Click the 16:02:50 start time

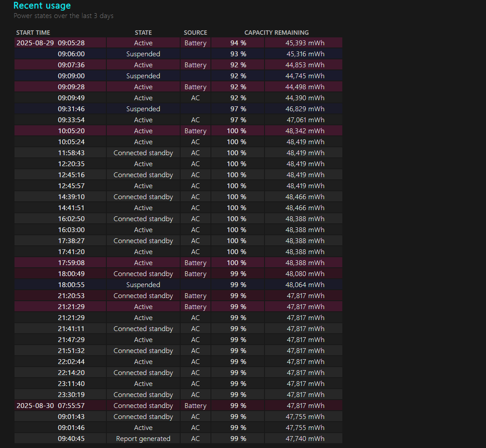coord(71,219)
